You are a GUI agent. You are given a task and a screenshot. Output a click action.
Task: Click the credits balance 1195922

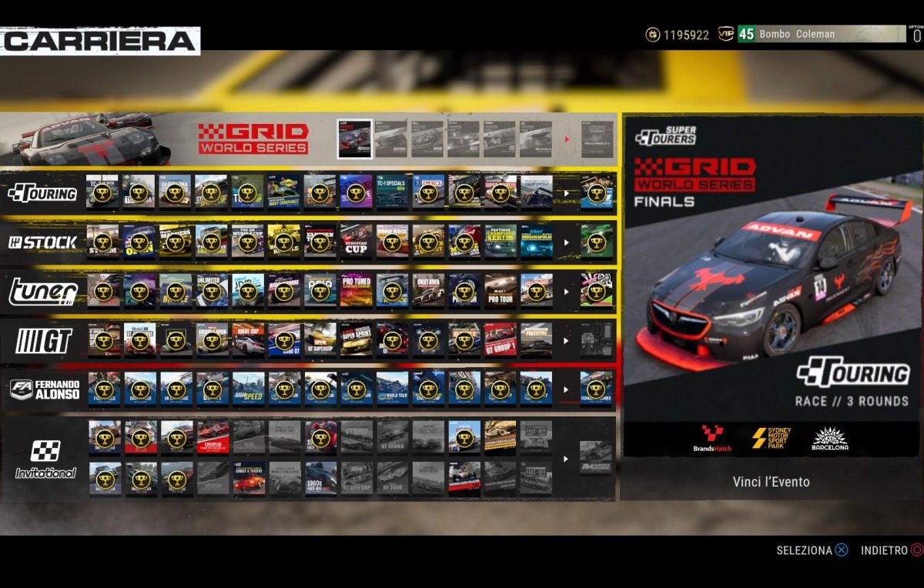(x=678, y=35)
